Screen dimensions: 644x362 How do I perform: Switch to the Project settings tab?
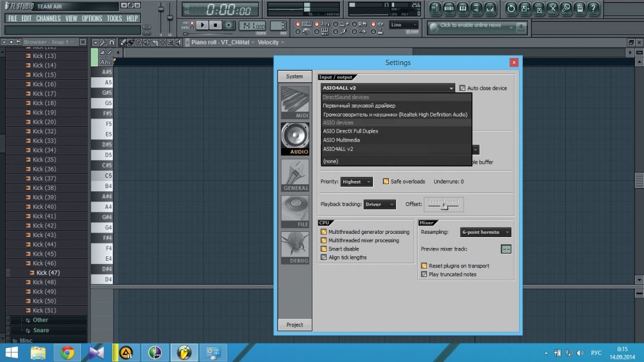[x=295, y=325]
